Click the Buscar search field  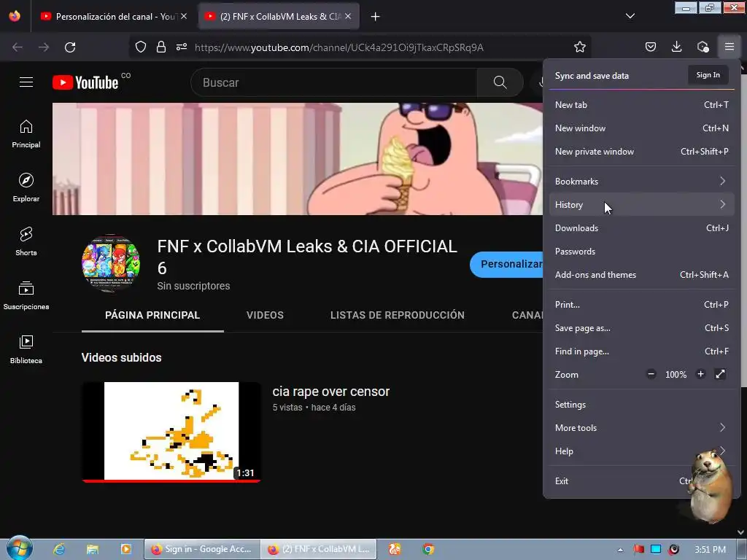[334, 82]
